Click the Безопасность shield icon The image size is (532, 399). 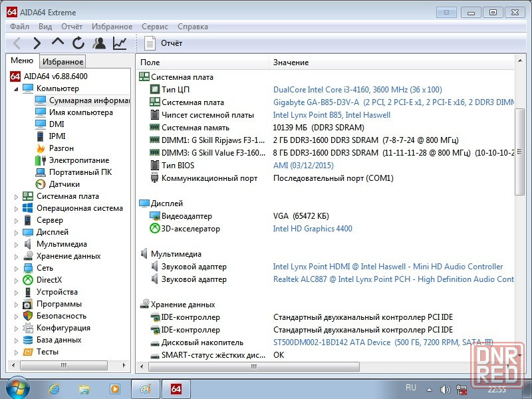[28, 316]
